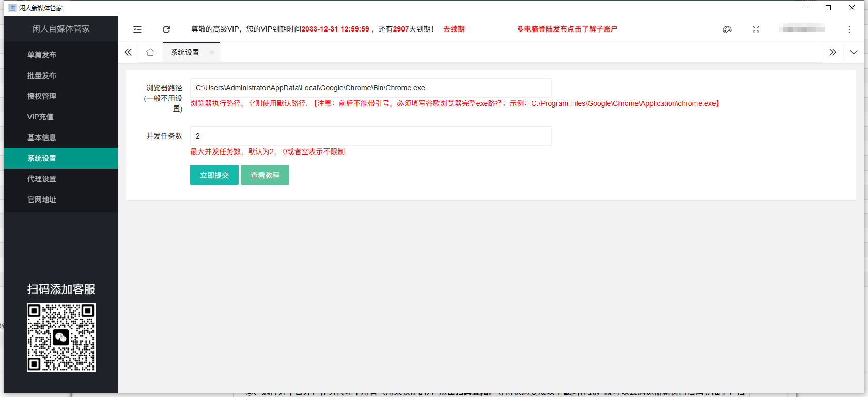The height and width of the screenshot is (397, 868).
Task: Open 基本信息 in the sidebar
Action: tap(61, 138)
